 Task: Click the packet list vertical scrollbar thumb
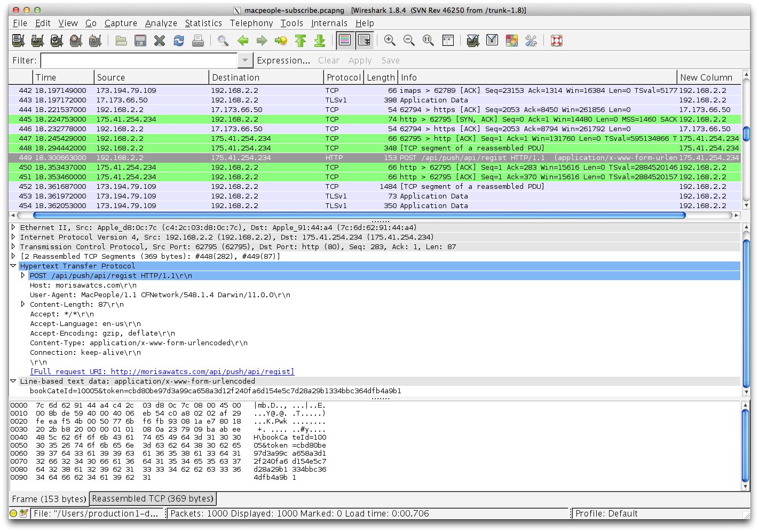coord(746,134)
